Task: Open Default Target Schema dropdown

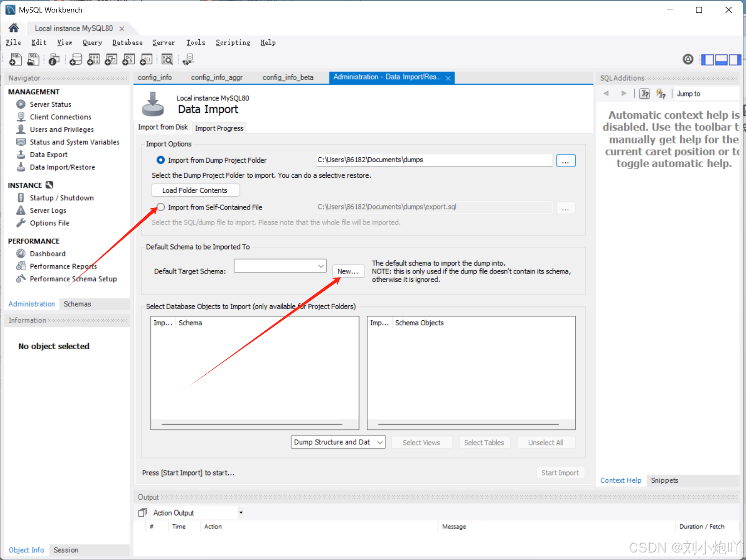Action: click(280, 266)
